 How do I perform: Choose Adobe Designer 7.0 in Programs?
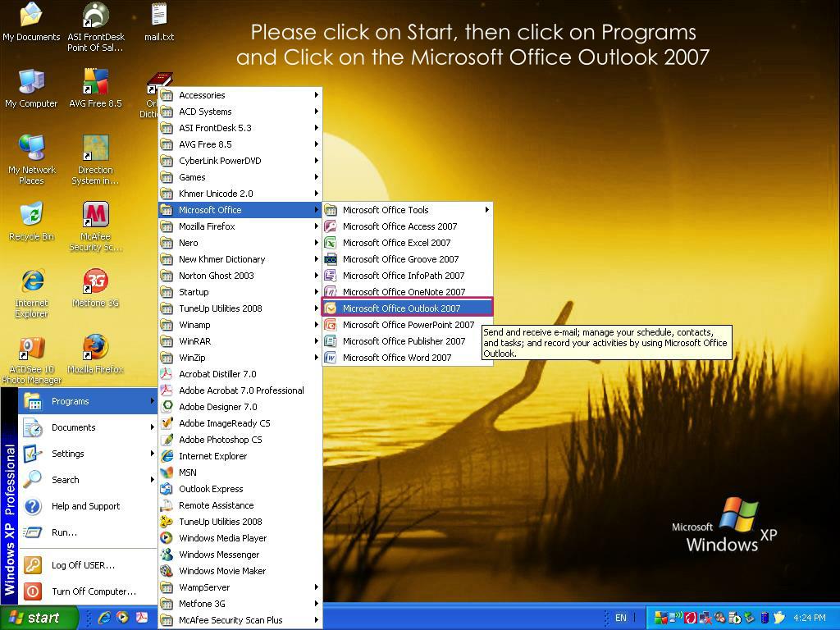tap(240, 407)
